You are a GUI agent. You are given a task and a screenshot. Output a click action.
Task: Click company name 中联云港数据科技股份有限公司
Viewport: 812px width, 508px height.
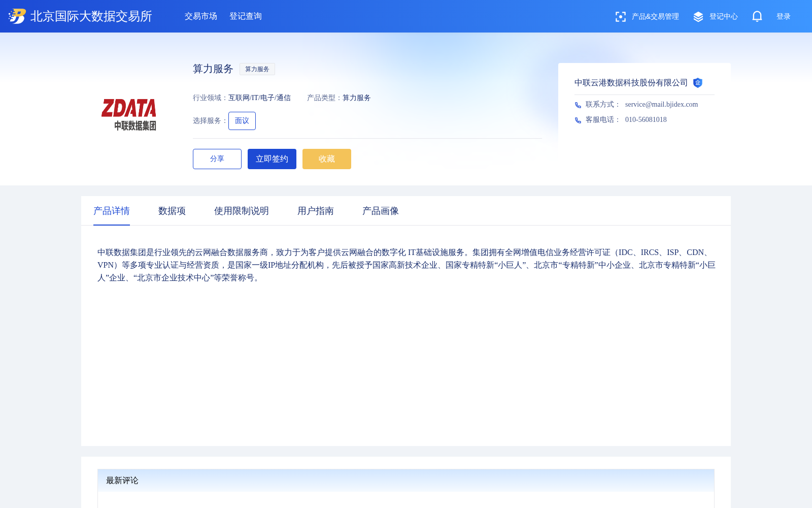pos(631,83)
